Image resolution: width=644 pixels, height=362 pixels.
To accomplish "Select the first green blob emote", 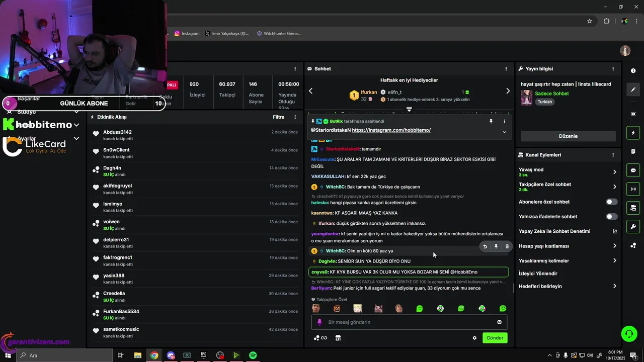I will (x=420, y=309).
